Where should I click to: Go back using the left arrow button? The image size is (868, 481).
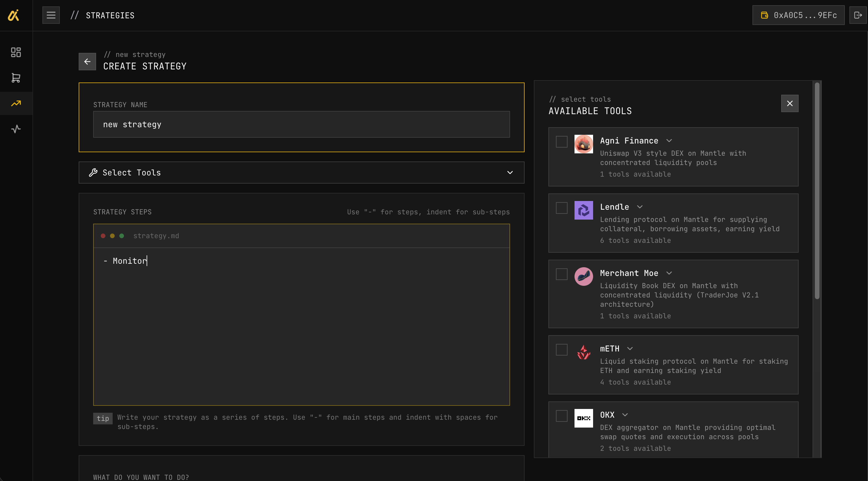[x=87, y=61]
